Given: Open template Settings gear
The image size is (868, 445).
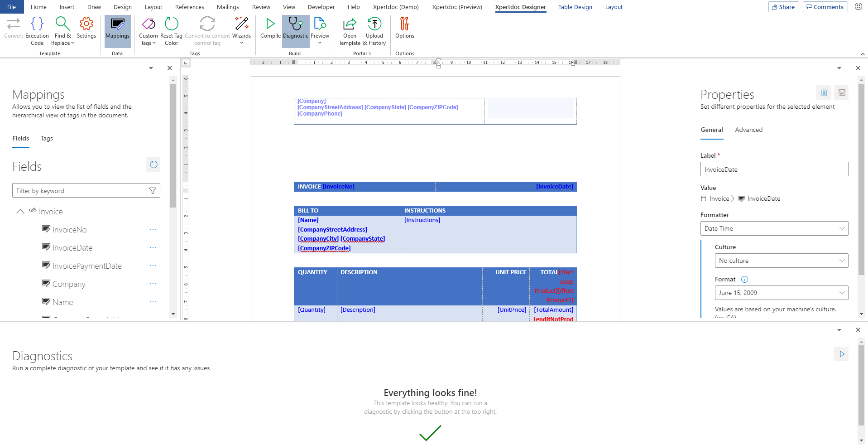Looking at the screenshot, I should (86, 28).
